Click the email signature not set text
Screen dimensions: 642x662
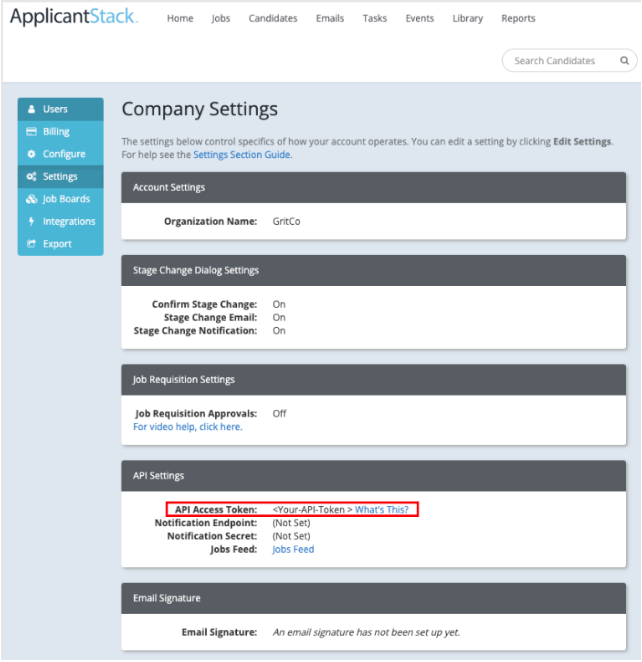click(366, 632)
